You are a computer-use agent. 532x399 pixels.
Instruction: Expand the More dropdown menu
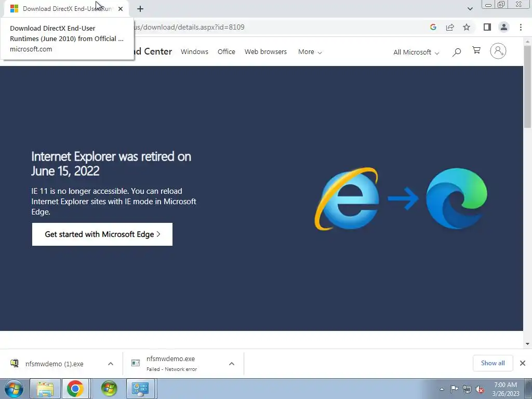(310, 52)
